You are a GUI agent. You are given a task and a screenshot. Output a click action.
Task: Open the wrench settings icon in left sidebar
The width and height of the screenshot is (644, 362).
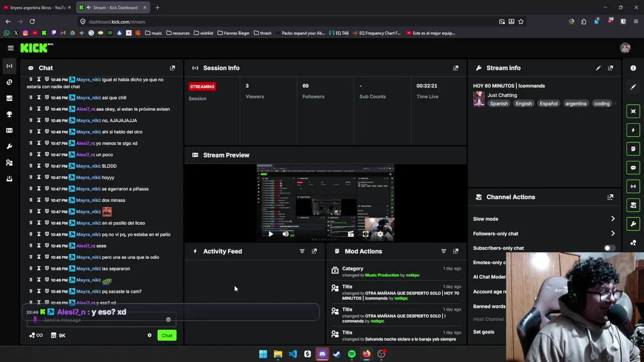pyautogui.click(x=9, y=146)
